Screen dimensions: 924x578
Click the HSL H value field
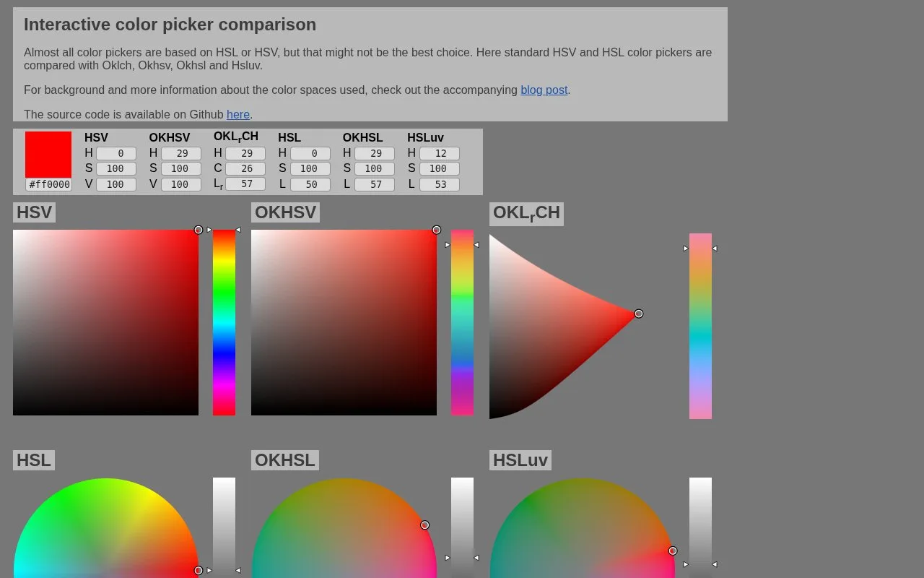point(310,153)
